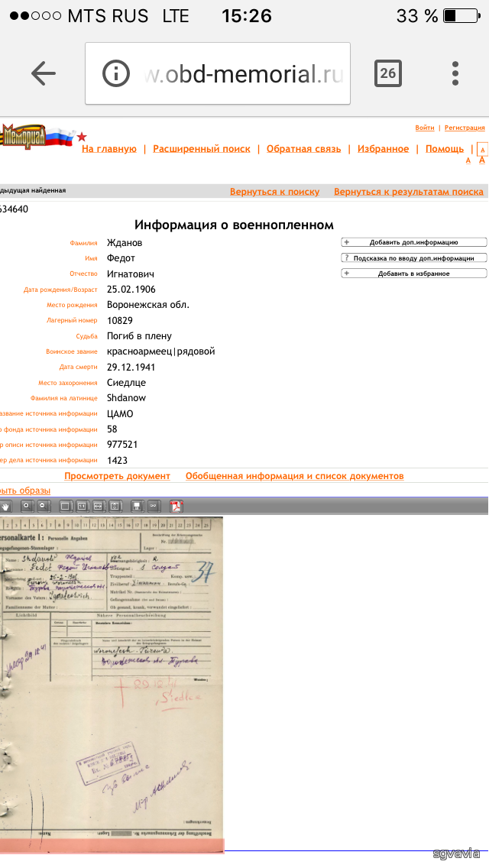Image resolution: width=489 pixels, height=868 pixels.
Task: Zoom out of the document image
Action: click(44, 506)
